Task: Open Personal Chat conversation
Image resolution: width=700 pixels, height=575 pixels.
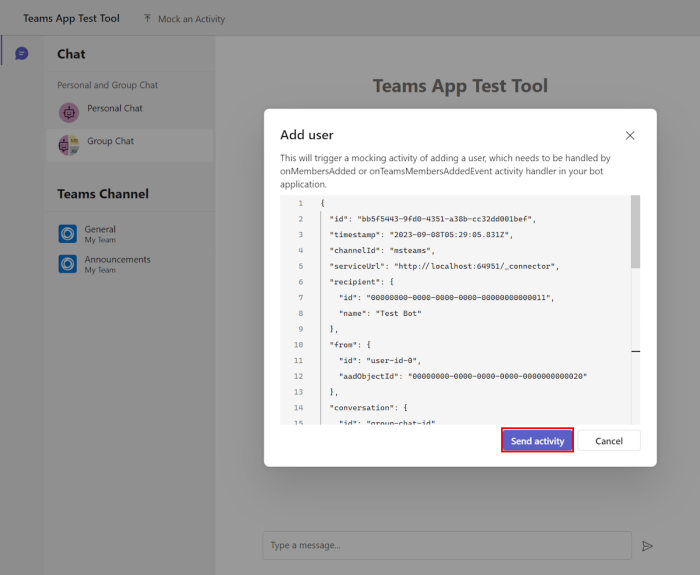Action: 129,112
